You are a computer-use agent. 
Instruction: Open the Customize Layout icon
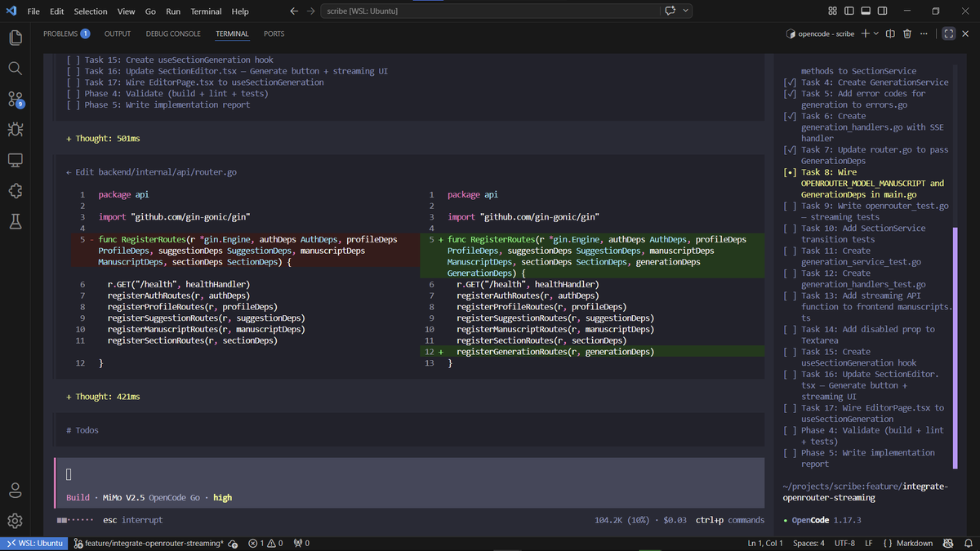point(832,11)
